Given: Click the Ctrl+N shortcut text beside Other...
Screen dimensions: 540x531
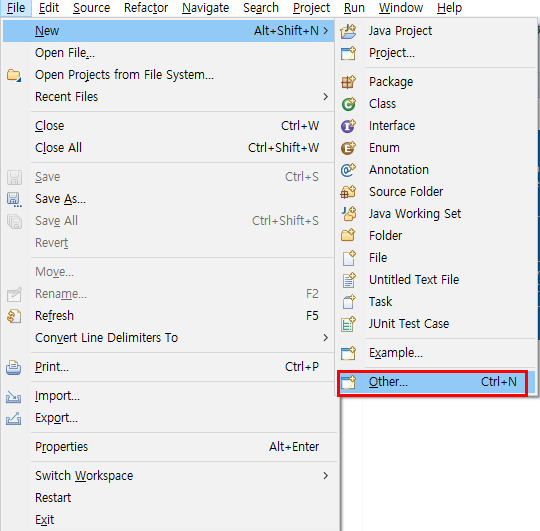Looking at the screenshot, I should coord(499,382).
